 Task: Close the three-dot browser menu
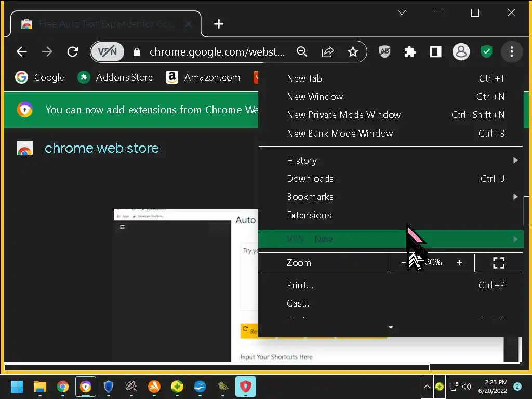coord(512,51)
